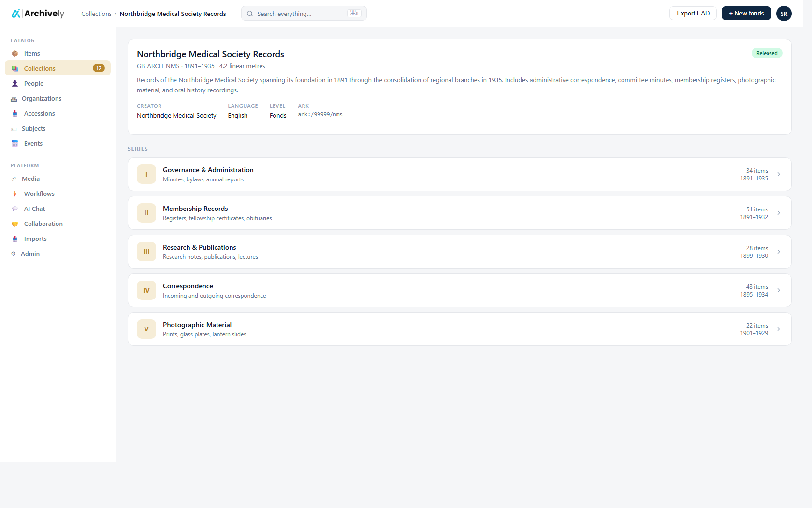Open AI Chat page label
Screen dimensions: 812x508
pos(34,209)
